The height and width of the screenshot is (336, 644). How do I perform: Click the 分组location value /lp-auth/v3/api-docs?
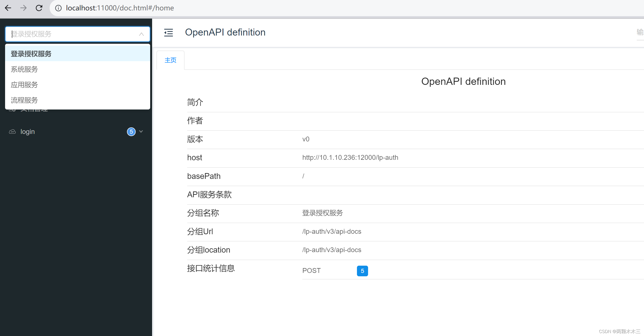point(332,250)
